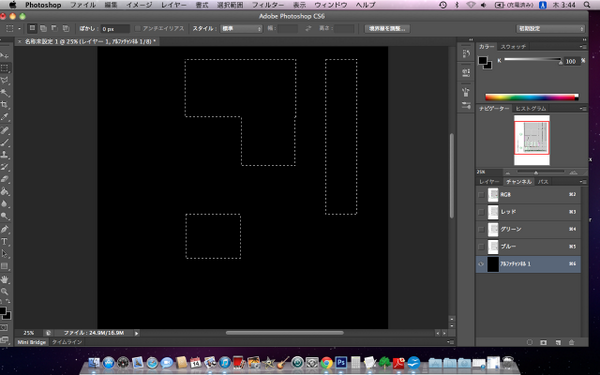Select the Healing Brush tool
Image resolution: width=600 pixels, height=375 pixels.
click(x=5, y=130)
